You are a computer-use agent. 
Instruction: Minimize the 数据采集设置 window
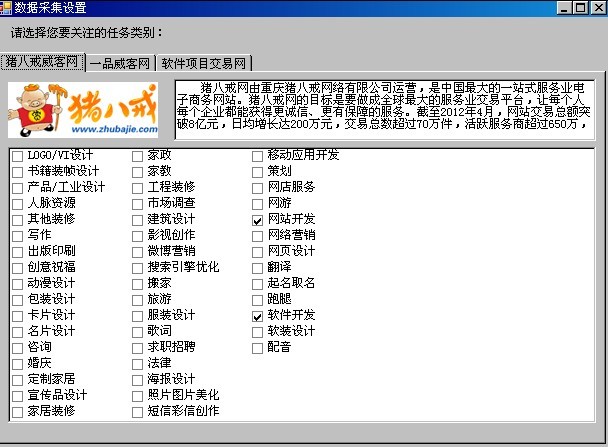[565, 8]
